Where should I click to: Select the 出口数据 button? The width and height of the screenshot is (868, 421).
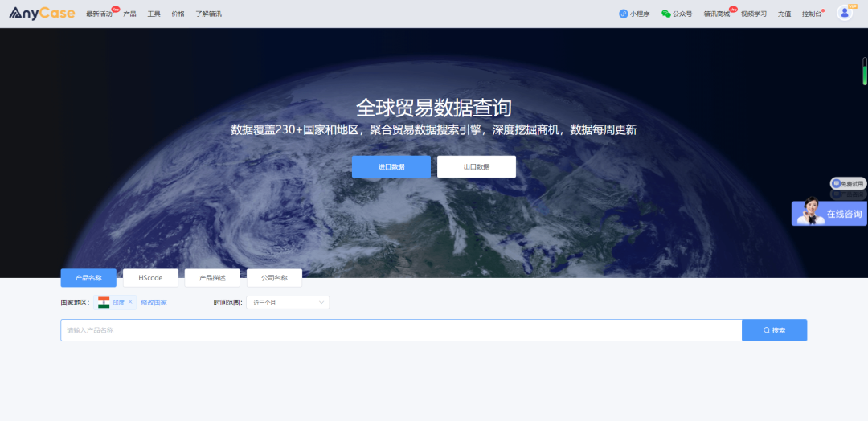point(477,166)
